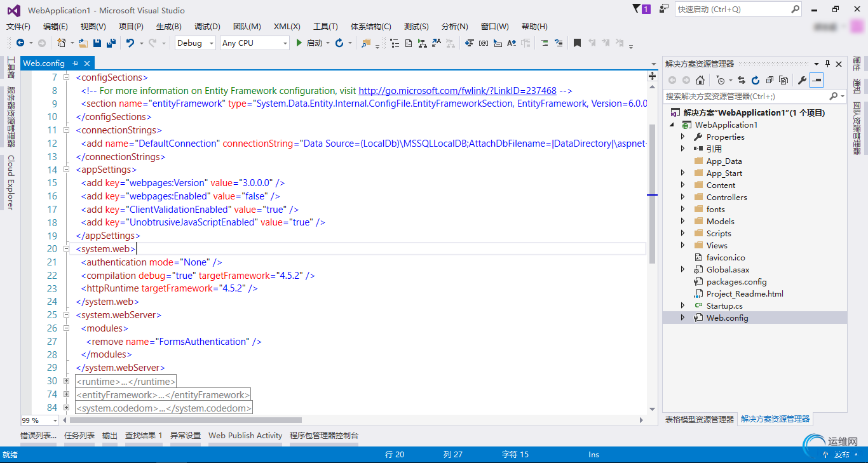Collapse the connectionStrings section at line 11
Screen dimensions: 868x463
[x=66, y=130]
